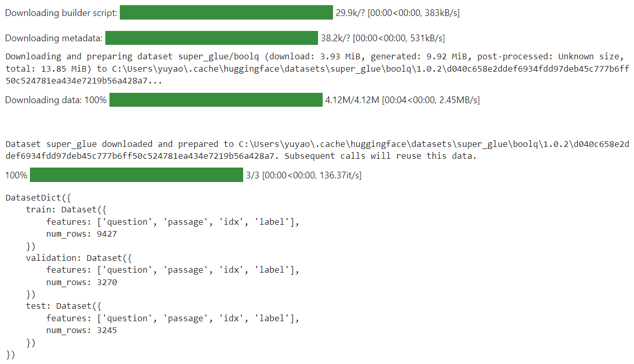Click the Downloading data green progress bar
This screenshot has height=364, width=634.
pyautogui.click(x=216, y=100)
